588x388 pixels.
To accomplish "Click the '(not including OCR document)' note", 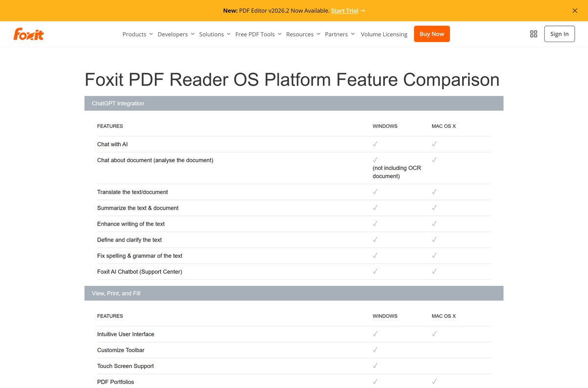I will pyautogui.click(x=397, y=172).
